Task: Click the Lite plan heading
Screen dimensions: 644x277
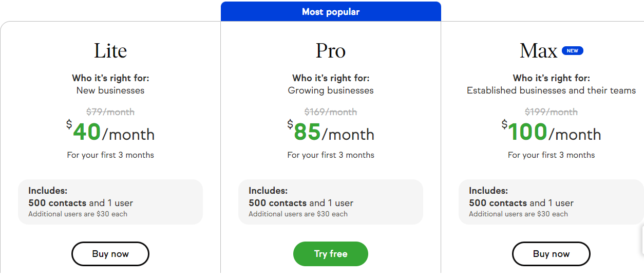Action: [110, 50]
